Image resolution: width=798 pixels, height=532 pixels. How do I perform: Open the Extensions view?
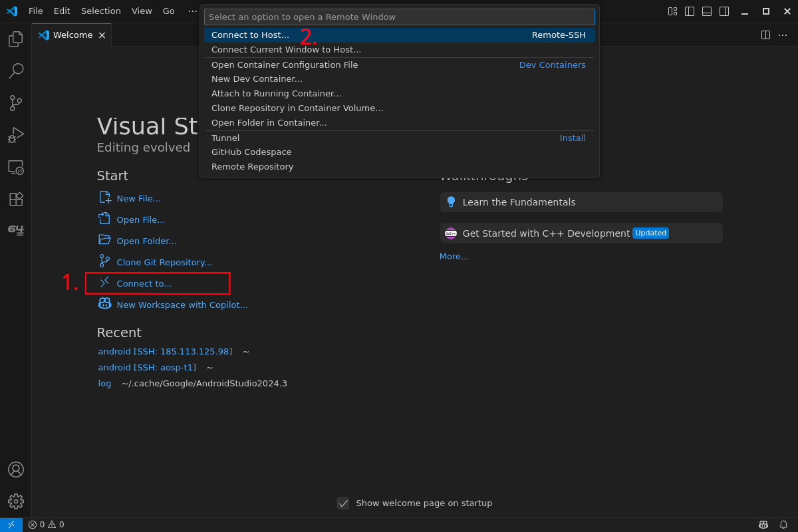tap(16, 199)
